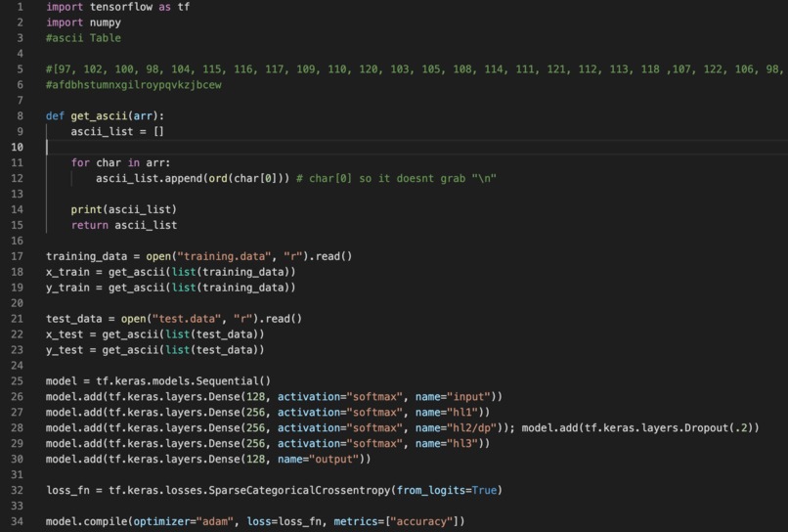The width and height of the screenshot is (788, 532).
Task: Click 'y_test = get_ascii' line
Action: (x=155, y=350)
